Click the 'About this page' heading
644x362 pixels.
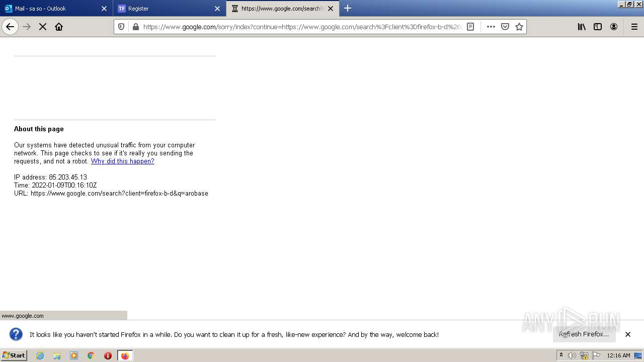39,129
